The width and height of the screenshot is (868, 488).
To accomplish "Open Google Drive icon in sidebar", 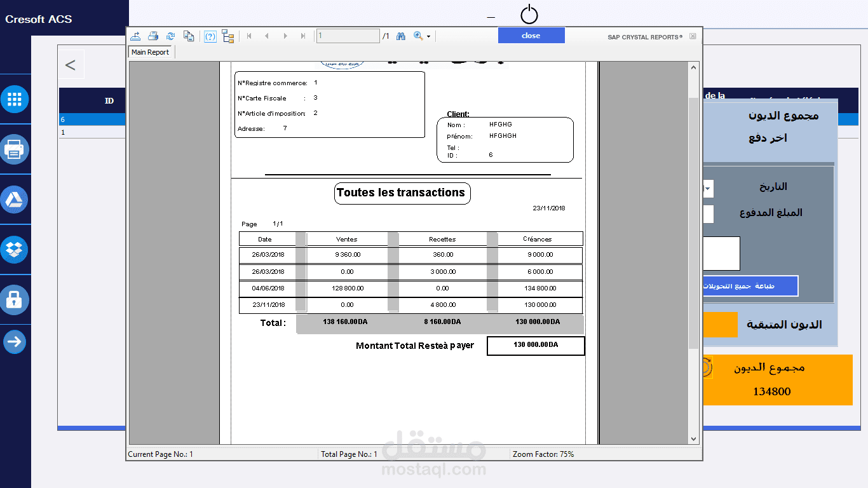I will (15, 200).
